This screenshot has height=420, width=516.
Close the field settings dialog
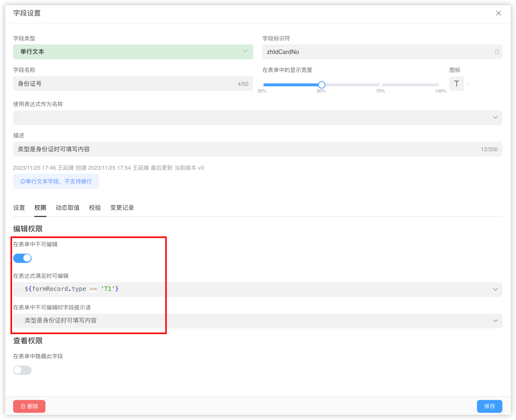pos(498,13)
